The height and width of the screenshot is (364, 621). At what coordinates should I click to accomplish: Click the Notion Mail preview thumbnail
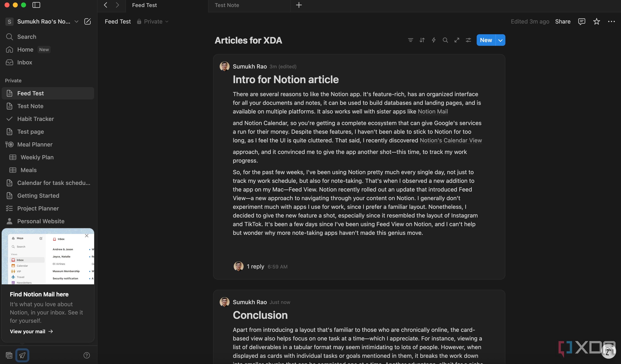pos(48,256)
